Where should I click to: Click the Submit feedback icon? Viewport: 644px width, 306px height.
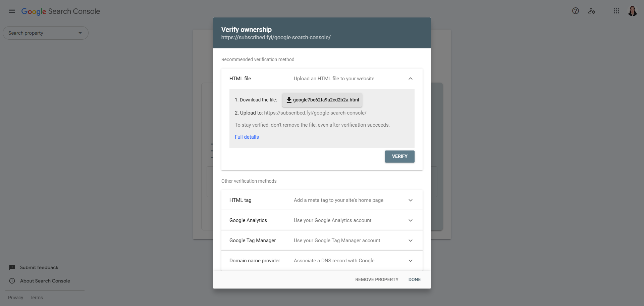tap(12, 267)
